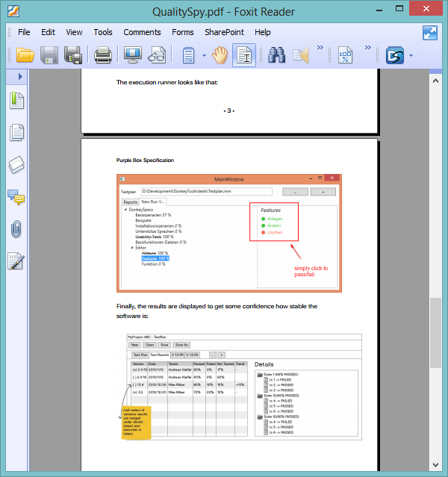
Task: Click the page layout document icon
Action: click(x=188, y=55)
